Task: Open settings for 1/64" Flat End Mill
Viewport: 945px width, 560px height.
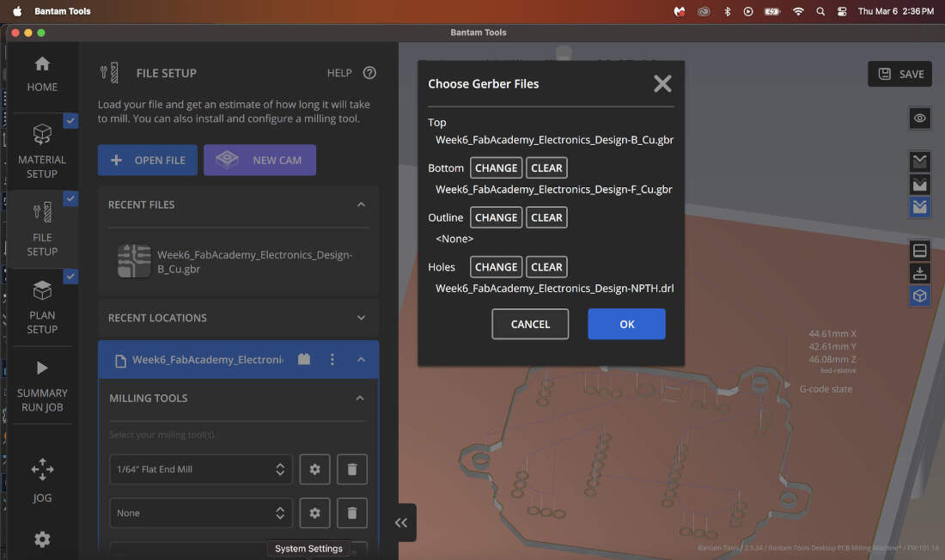Action: click(x=314, y=469)
